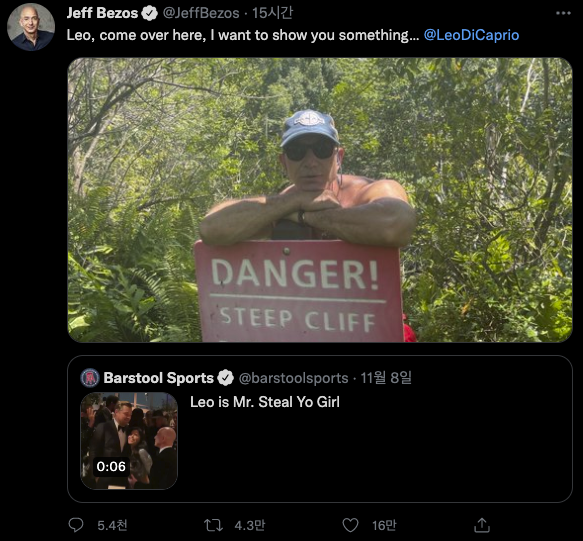View the 16만 likes count

pyautogui.click(x=384, y=525)
